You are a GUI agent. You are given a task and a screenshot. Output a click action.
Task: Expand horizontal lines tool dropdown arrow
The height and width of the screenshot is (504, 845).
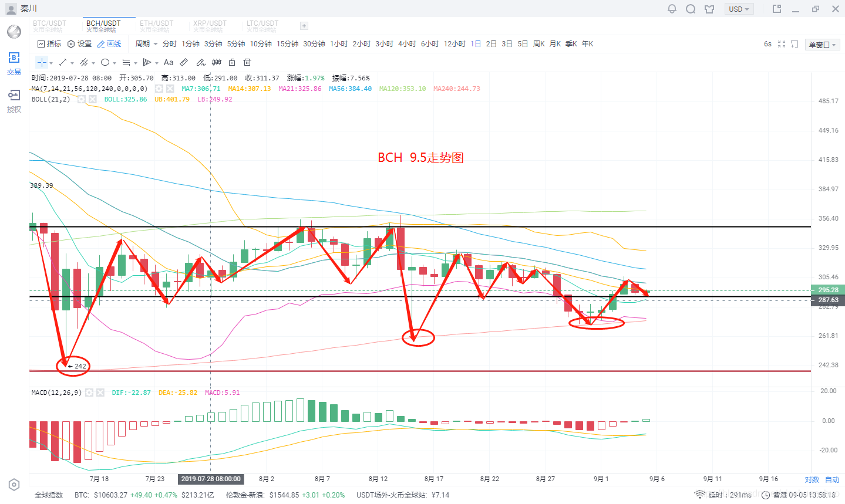tap(136, 63)
